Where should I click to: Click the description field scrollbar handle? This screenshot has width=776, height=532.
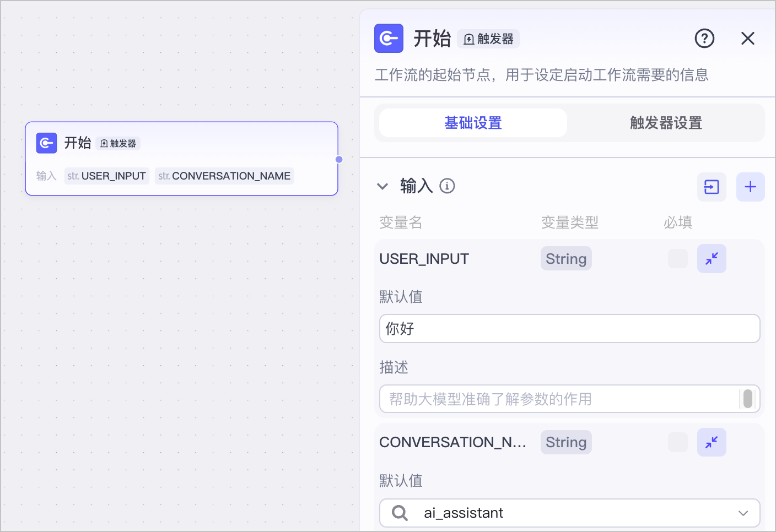click(748, 399)
